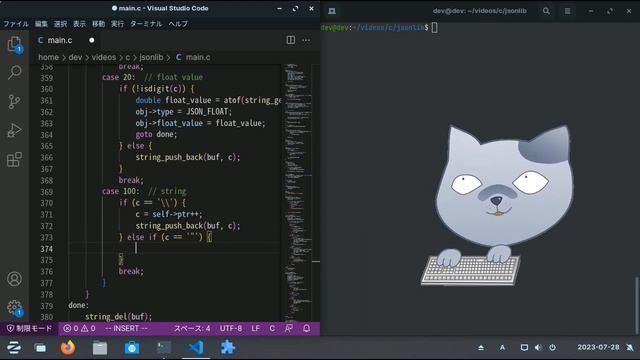
Task: Open the Search view in activity bar
Action: click(14, 73)
